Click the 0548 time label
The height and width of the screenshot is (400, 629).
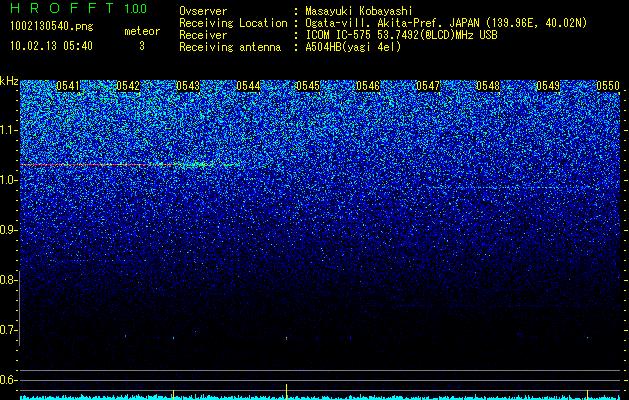488,86
